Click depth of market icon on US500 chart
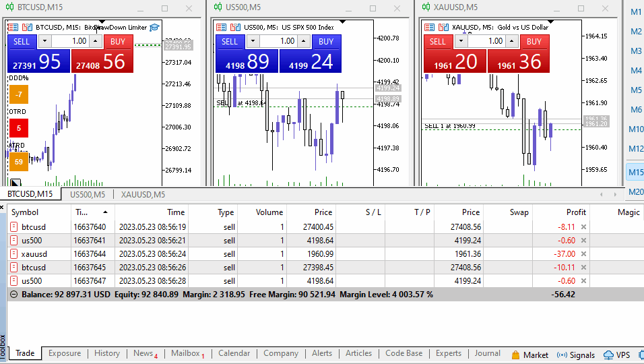Image resolution: width=644 pixels, height=364 pixels. [235, 27]
